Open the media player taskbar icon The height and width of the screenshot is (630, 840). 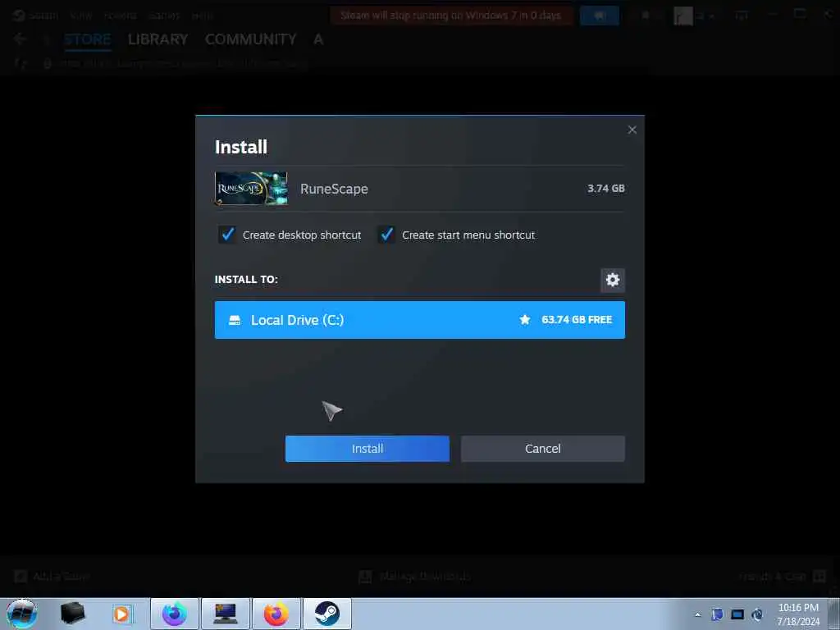[121, 614]
